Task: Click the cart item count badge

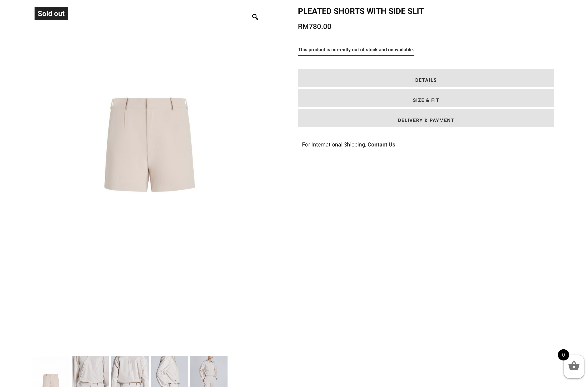Action: coord(563,355)
